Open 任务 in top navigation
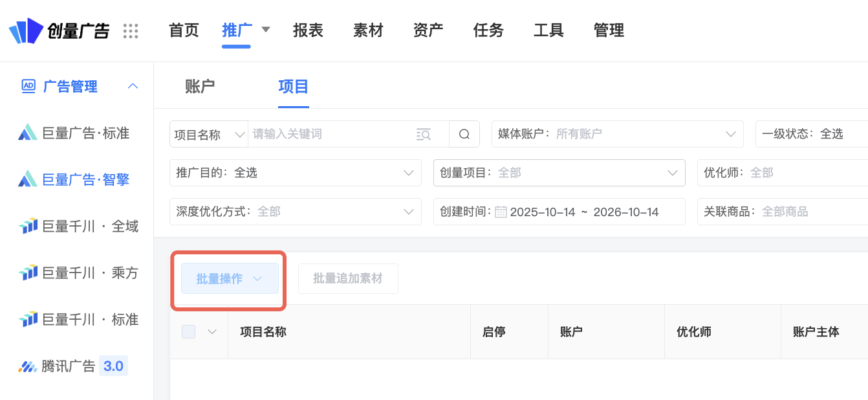 click(488, 30)
